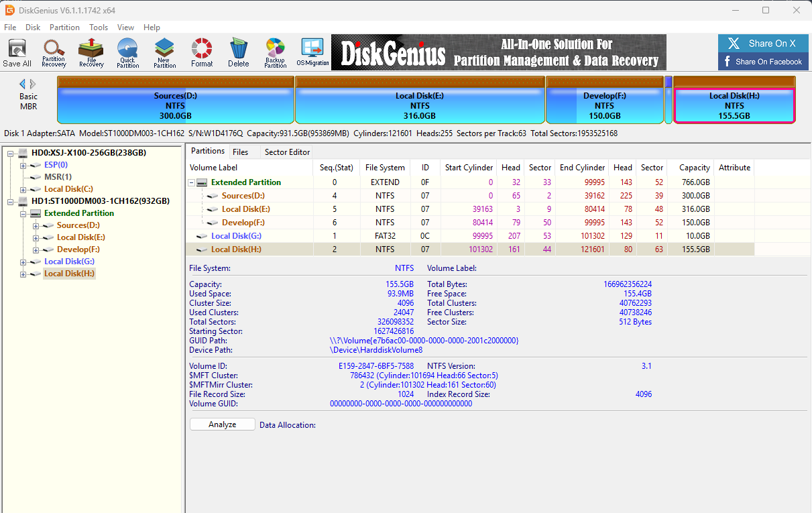Select the Partitions tab
This screenshot has height=513, width=812.
(208, 151)
